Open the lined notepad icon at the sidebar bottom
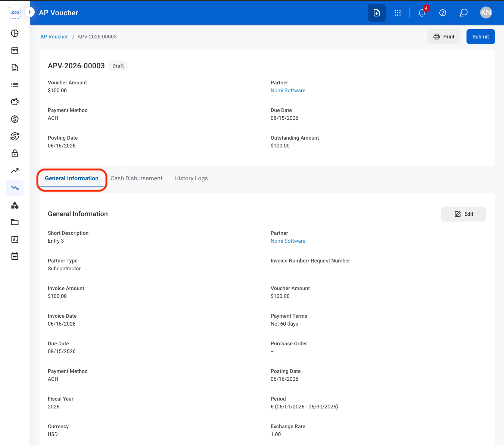This screenshot has height=445, width=504. tap(15, 256)
